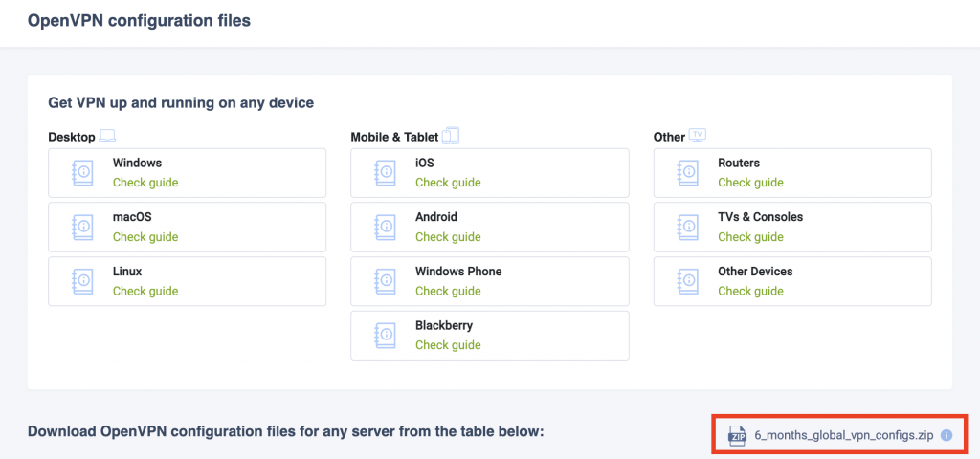Open the iOS Check guide link
The width and height of the screenshot is (980, 459).
pos(448,183)
